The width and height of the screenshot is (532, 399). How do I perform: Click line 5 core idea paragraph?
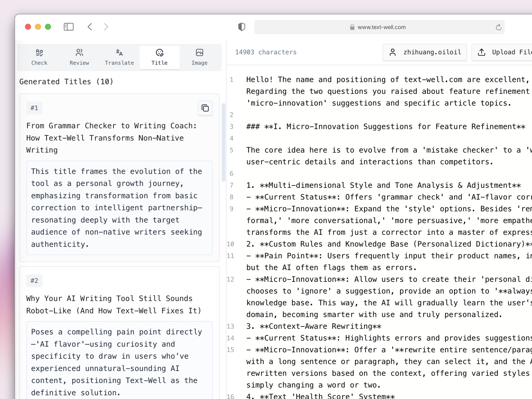point(389,156)
